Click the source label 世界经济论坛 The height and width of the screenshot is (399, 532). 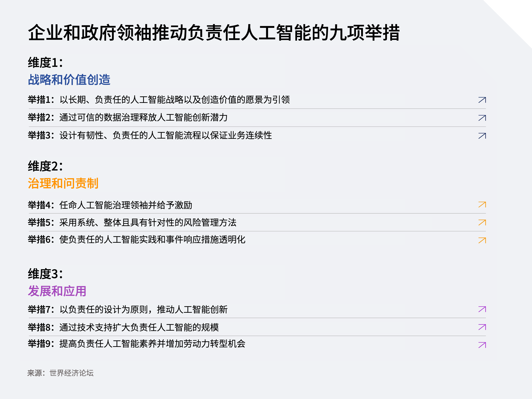(71, 373)
